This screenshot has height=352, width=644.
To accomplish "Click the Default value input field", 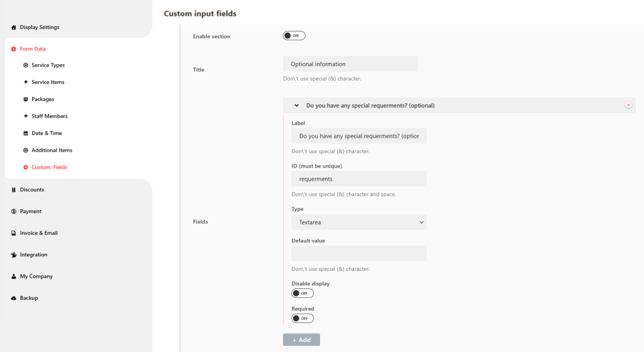I will [358, 253].
